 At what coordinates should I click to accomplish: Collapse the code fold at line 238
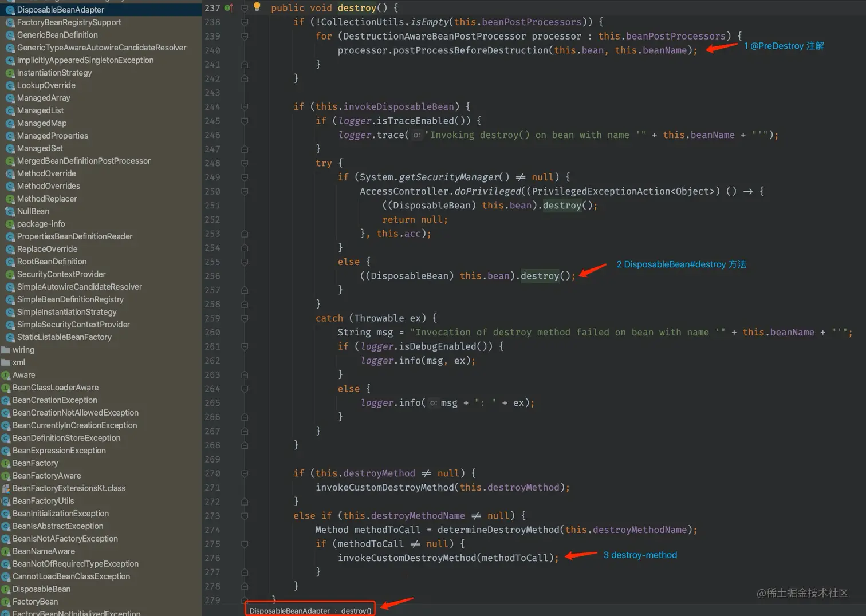coord(245,22)
